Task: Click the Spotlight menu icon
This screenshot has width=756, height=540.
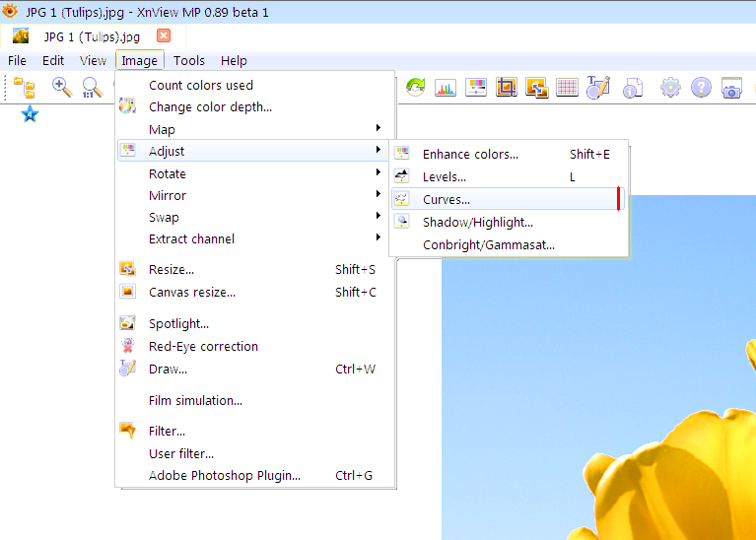Action: 128,322
